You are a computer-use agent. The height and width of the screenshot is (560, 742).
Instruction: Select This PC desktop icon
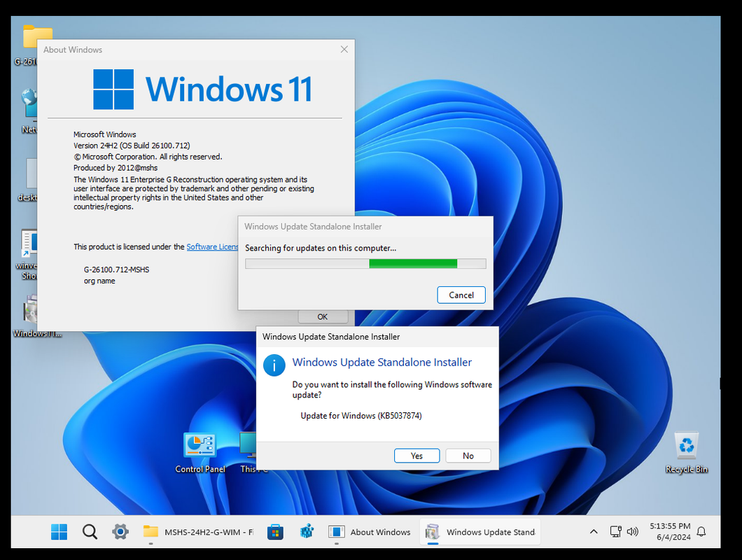click(x=248, y=452)
